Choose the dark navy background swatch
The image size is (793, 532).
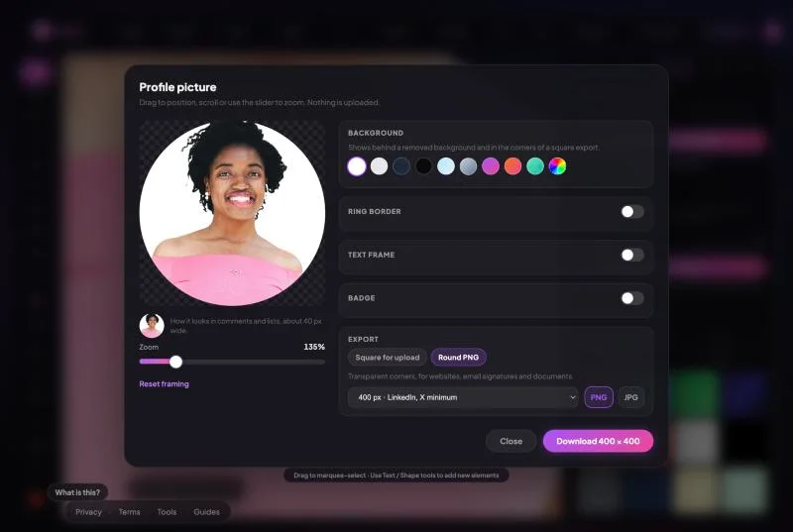click(x=401, y=166)
